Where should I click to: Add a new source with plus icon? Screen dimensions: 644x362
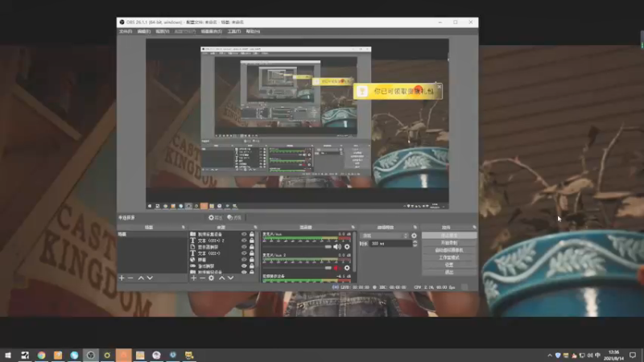pyautogui.click(x=193, y=278)
